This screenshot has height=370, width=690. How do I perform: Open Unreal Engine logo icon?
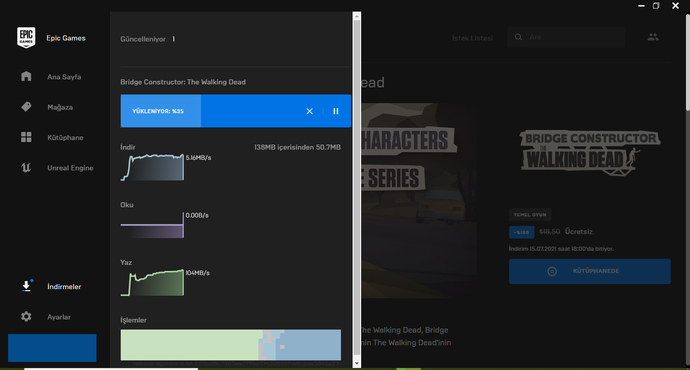click(x=26, y=168)
